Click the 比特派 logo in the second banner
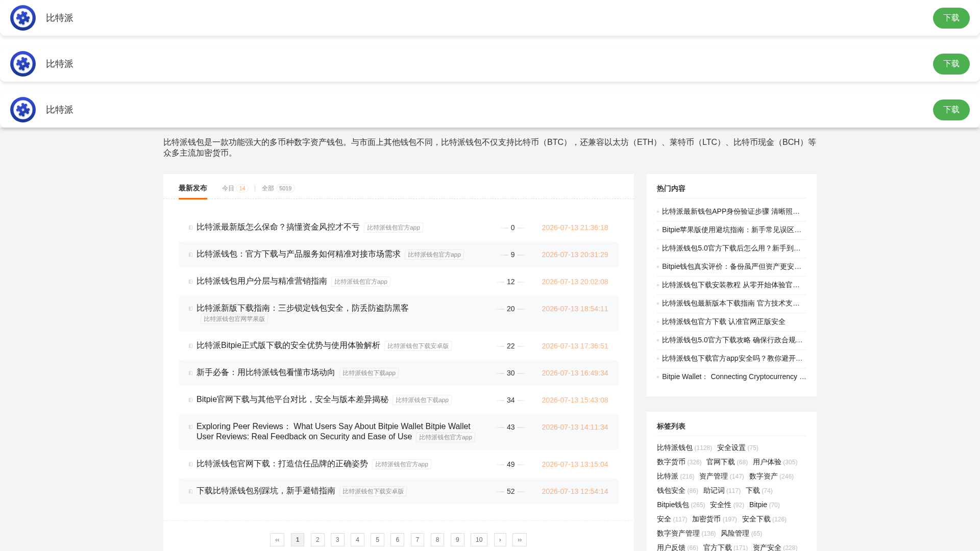This screenshot has width=980, height=551. [x=23, y=64]
